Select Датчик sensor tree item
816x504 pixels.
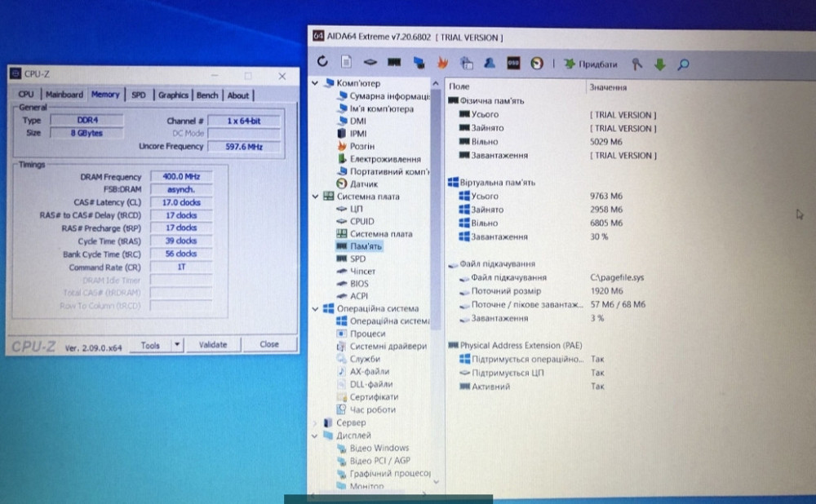tap(363, 184)
